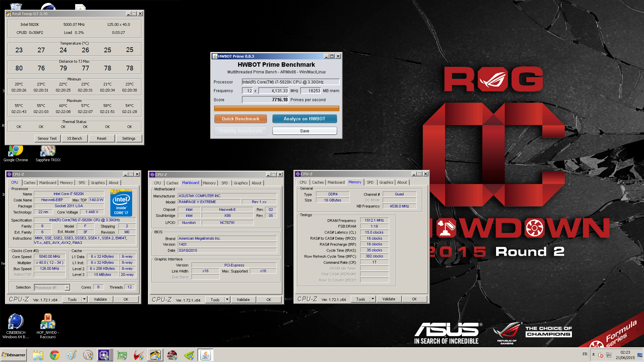Click Sensor Test in Real Temp
This screenshot has height=362, width=644.
(47, 138)
